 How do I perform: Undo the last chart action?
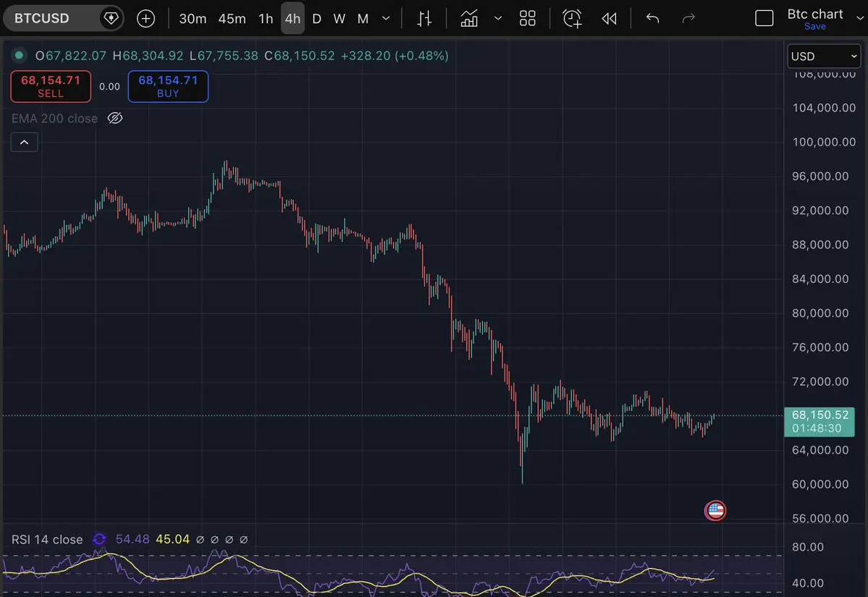coord(653,18)
